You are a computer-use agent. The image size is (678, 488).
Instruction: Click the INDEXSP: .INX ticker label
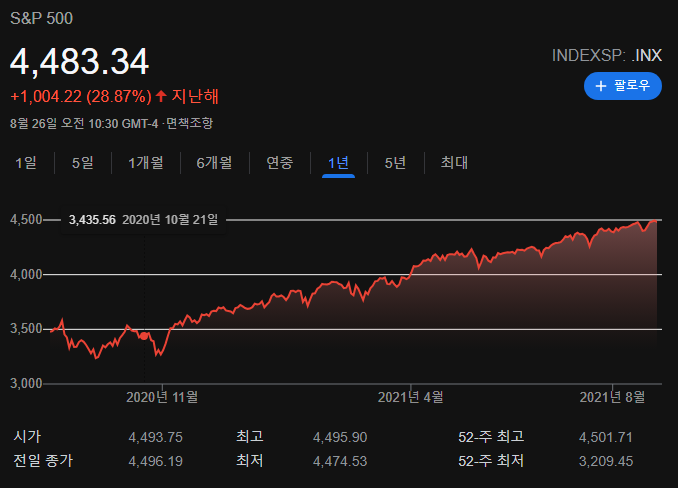tap(607, 55)
